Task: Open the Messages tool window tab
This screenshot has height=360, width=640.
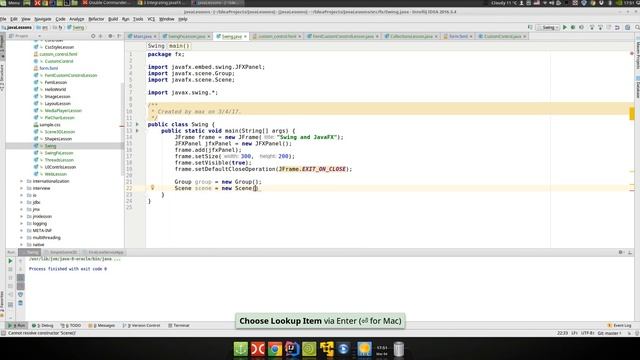Action: [x=102, y=325]
